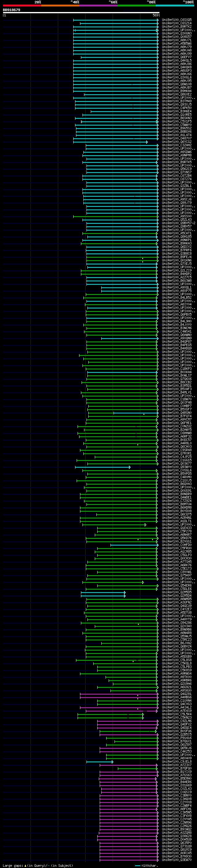Select the UniRef100_A8FCH1 label

[177, 809]
